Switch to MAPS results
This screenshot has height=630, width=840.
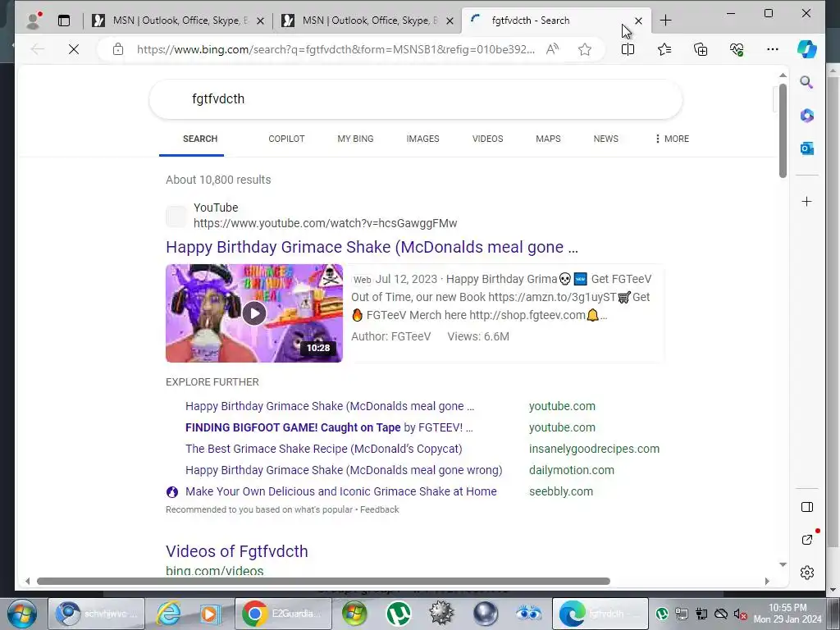point(548,139)
